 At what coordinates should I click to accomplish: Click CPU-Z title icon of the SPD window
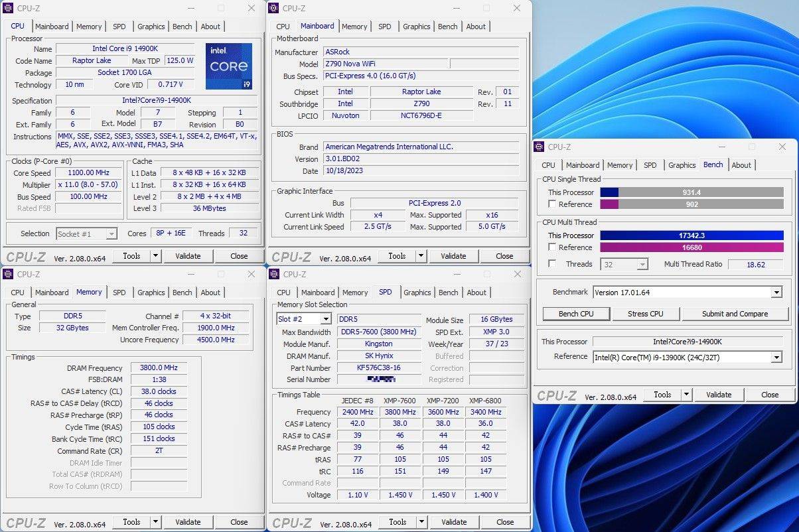point(274,274)
